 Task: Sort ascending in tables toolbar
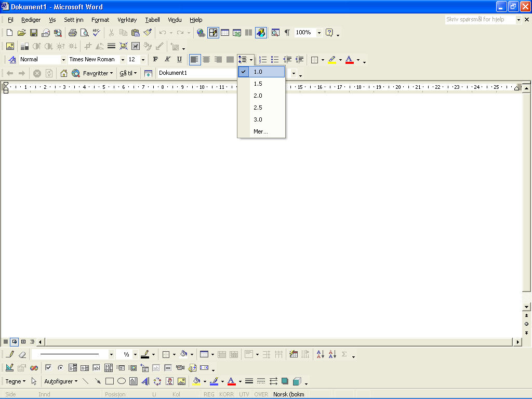(x=320, y=354)
